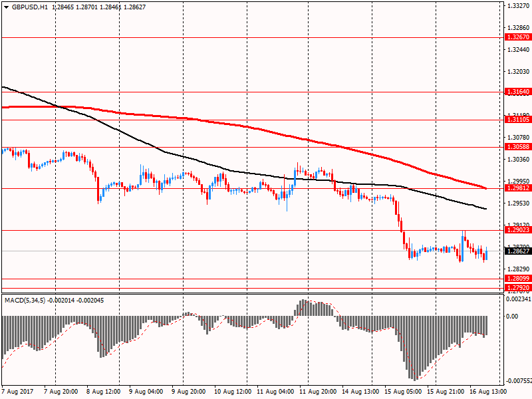Select the 1.29530 price scale value
The image size is (532, 399).
pyautogui.click(x=519, y=203)
